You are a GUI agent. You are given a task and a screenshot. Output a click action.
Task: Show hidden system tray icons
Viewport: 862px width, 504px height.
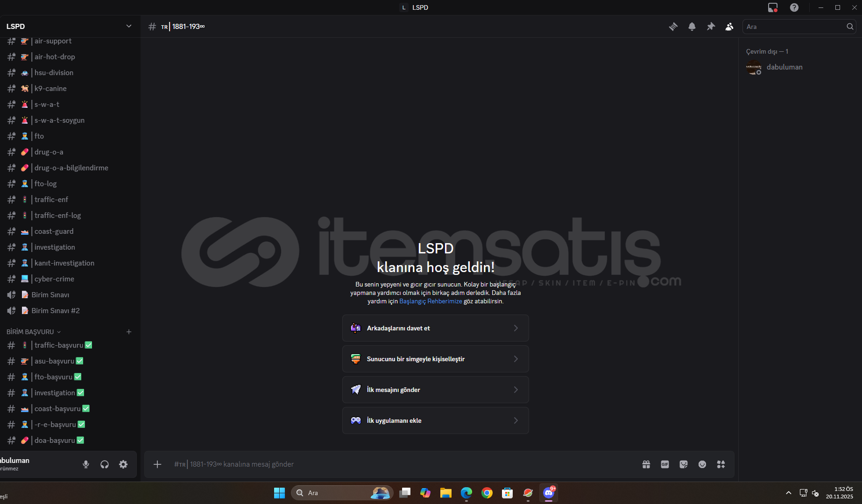[x=789, y=493]
